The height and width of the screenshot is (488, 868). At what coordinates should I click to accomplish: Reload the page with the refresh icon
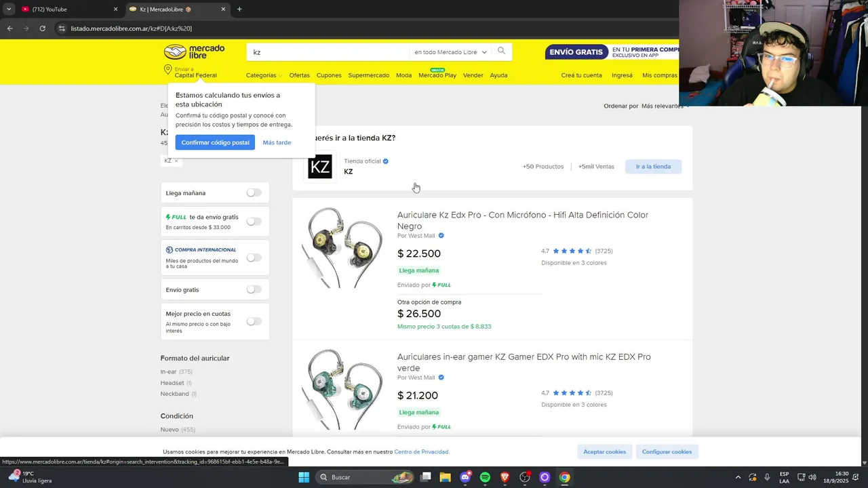pos(42,28)
